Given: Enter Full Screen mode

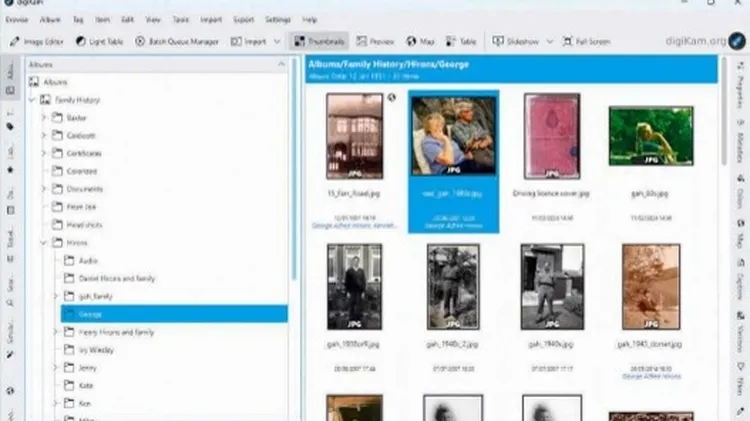Looking at the screenshot, I should [x=585, y=42].
